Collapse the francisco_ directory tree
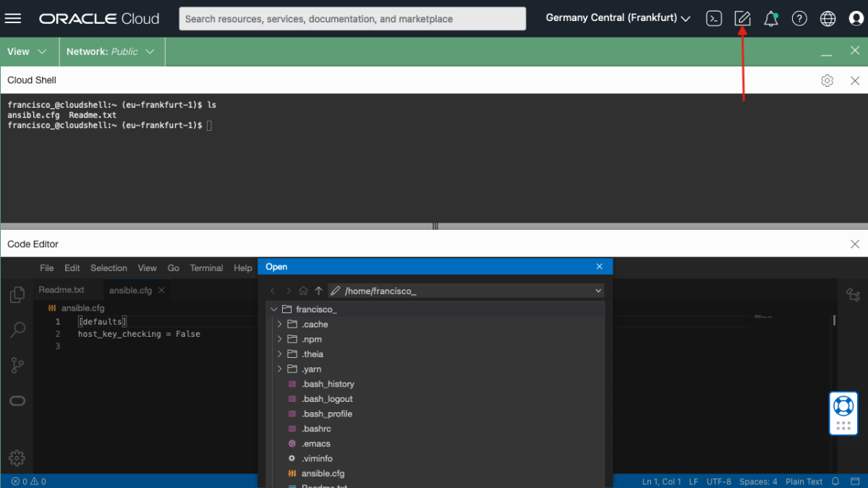 273,309
